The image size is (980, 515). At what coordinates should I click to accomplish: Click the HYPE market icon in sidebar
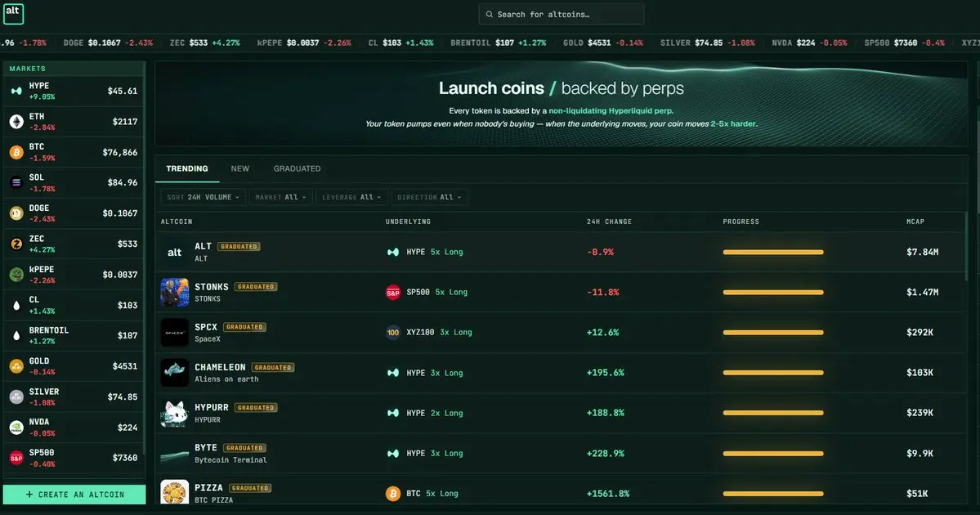[16, 91]
